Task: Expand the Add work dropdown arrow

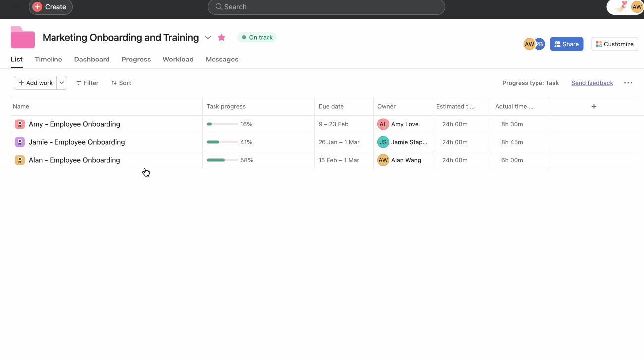Action: (x=62, y=83)
